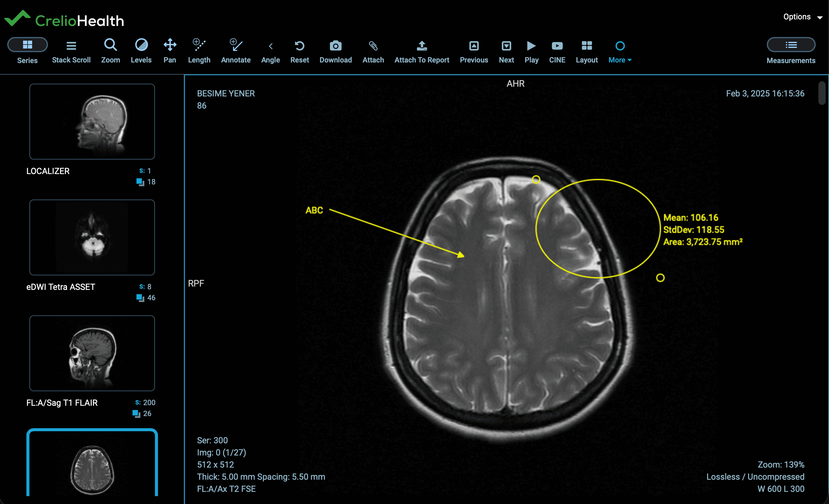Toggle the Measurements panel button
This screenshot has width=829, height=504.
(x=791, y=45)
